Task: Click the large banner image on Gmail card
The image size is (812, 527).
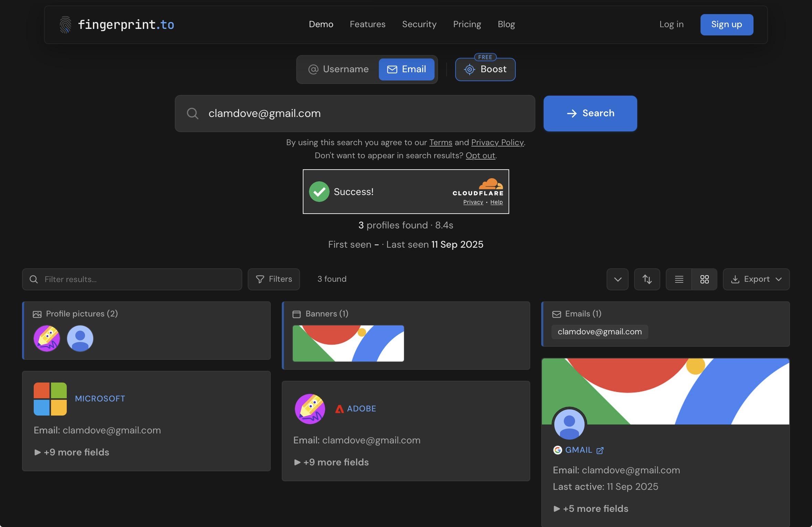Action: tap(665, 391)
